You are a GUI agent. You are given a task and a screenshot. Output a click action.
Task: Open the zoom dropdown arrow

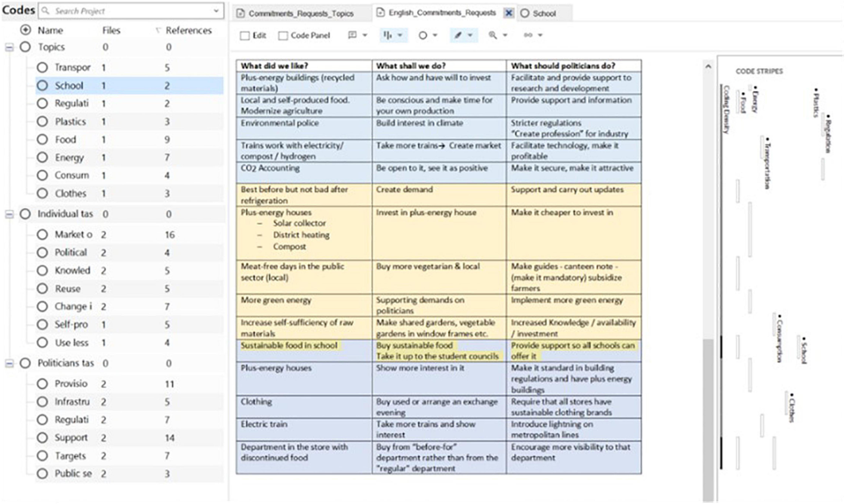(x=505, y=35)
